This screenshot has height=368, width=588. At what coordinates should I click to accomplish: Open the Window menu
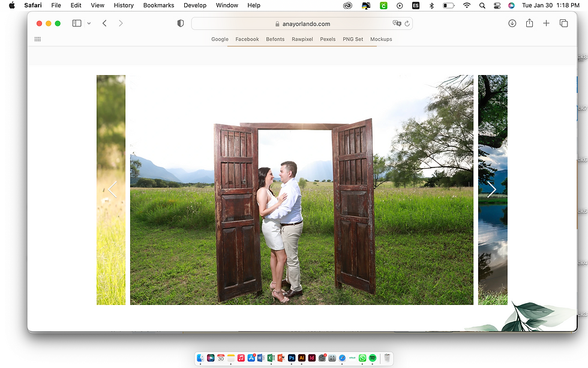pyautogui.click(x=227, y=5)
